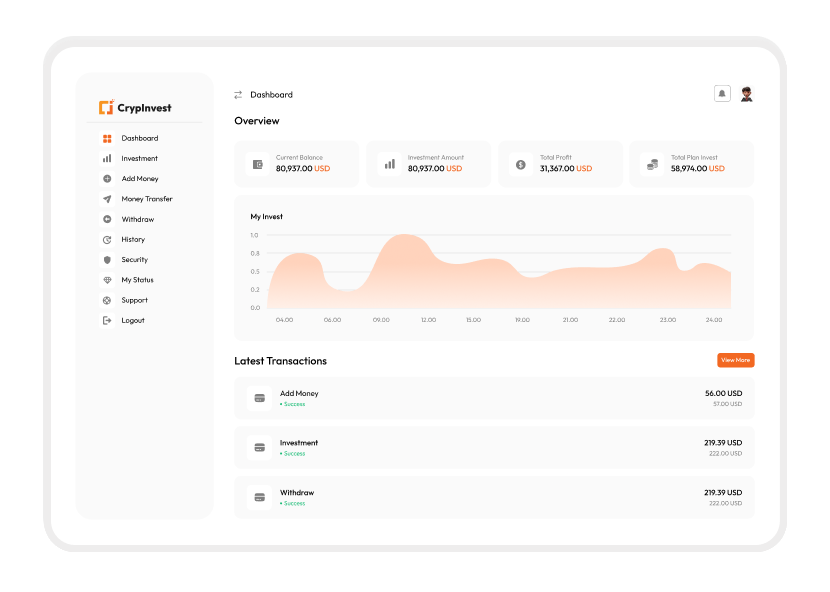The height and width of the screenshot is (592, 830).
Task: Click the My Invest chart peak near 09.00
Action: point(403,238)
